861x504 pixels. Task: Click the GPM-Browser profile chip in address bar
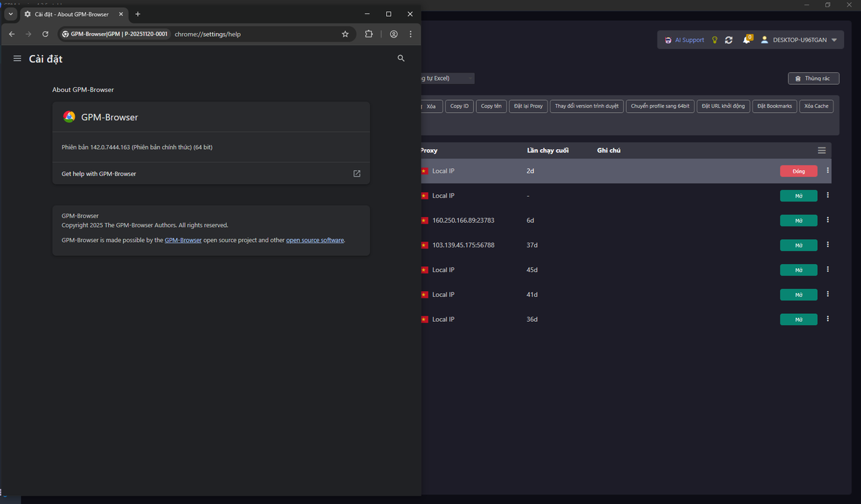[x=114, y=34]
